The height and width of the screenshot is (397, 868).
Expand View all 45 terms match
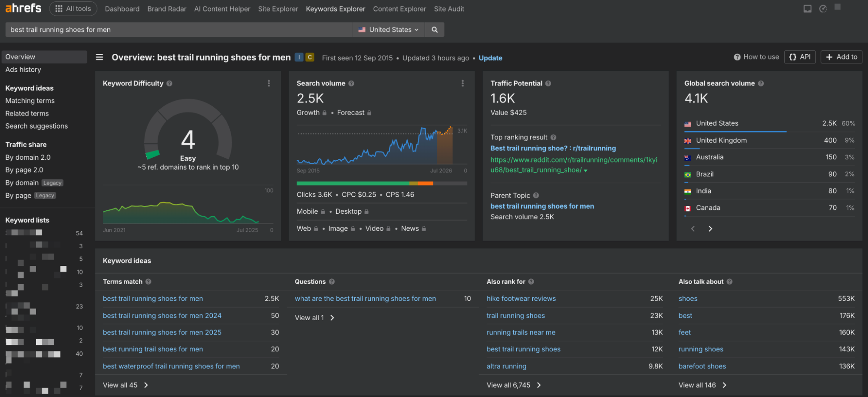coord(125,385)
